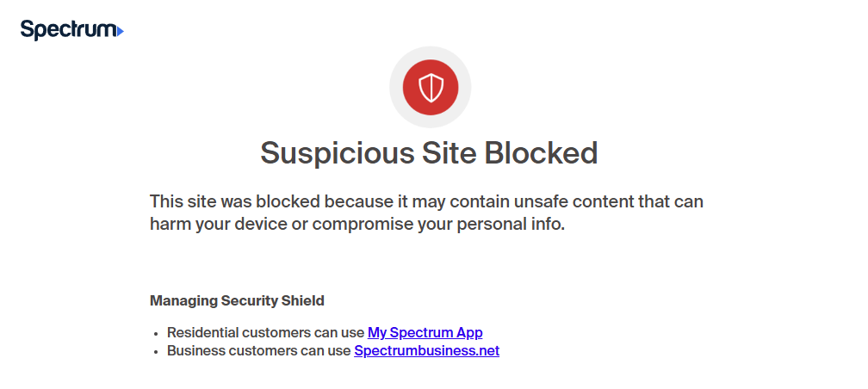This screenshot has height=389, width=868.
Task: Click the 'harm your device' text line
Action: coord(357,225)
